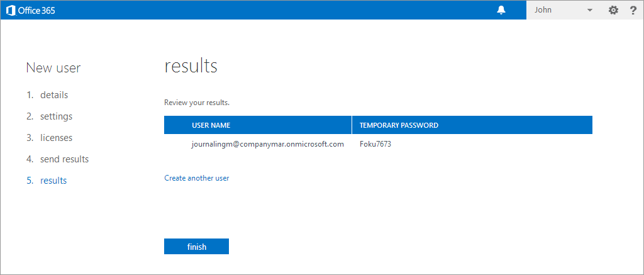
Task: Select the Foku7673 temporary password text
Action: (375, 144)
